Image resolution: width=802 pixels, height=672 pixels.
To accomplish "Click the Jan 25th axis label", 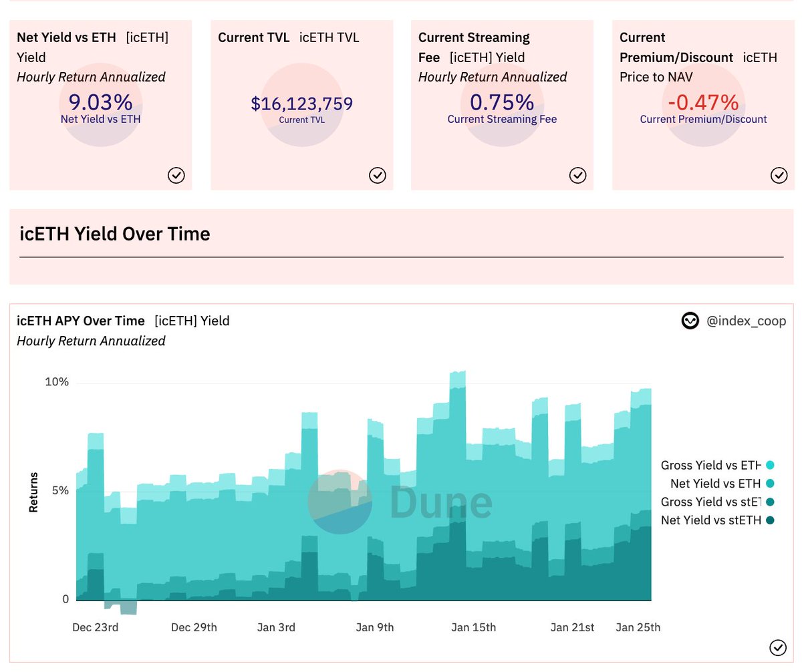I will point(638,627).
